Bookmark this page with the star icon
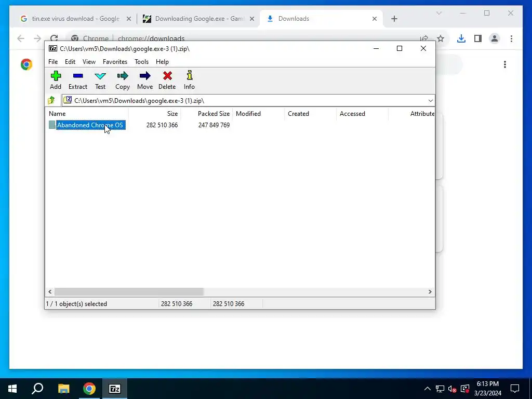The image size is (532, 399). (x=441, y=38)
